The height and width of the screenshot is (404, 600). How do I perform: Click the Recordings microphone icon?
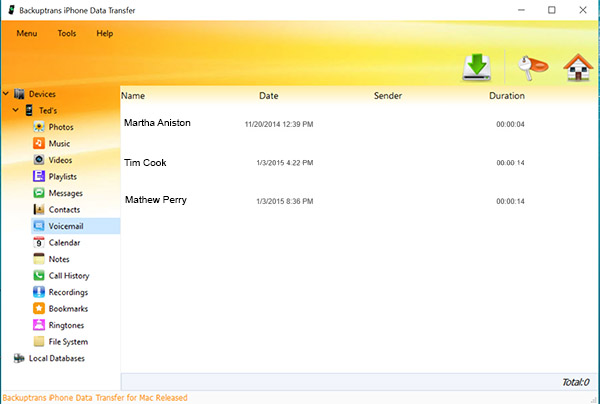39,292
